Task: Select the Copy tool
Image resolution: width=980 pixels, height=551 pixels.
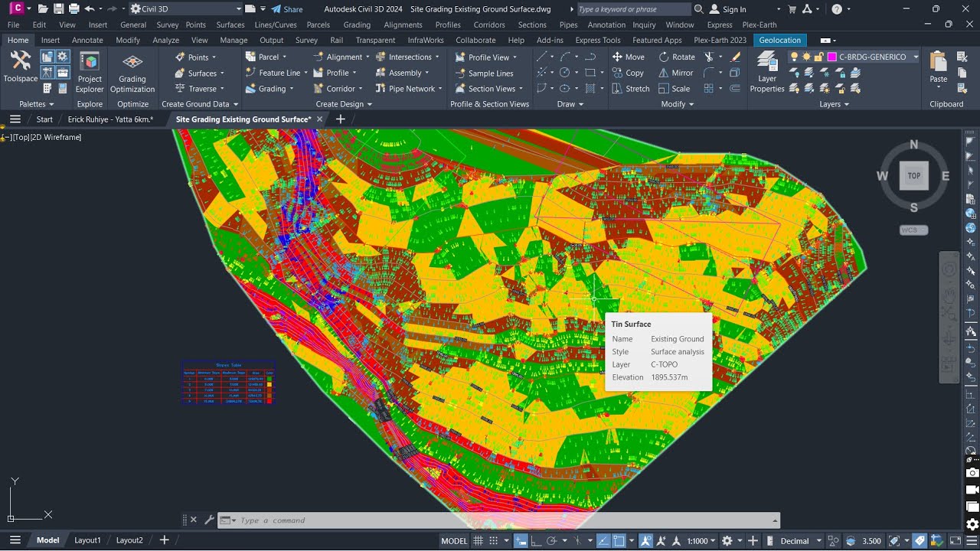Action: point(628,73)
